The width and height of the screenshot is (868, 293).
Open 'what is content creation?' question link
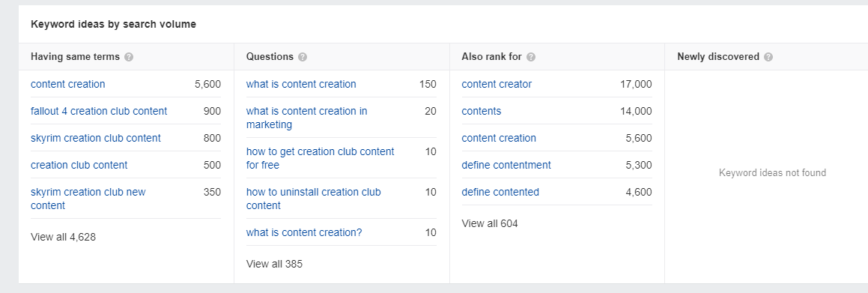pos(305,232)
